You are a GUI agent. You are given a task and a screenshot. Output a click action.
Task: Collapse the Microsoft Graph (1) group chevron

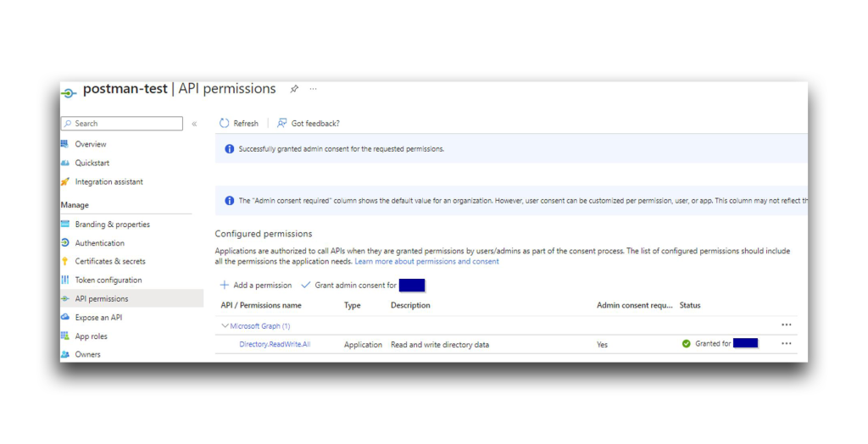tap(225, 326)
